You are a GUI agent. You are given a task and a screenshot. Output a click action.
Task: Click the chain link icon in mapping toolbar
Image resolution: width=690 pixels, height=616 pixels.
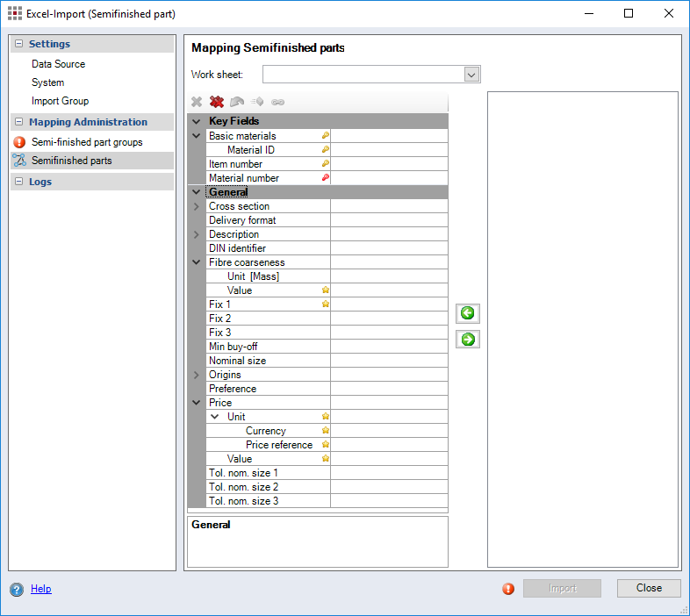click(278, 102)
